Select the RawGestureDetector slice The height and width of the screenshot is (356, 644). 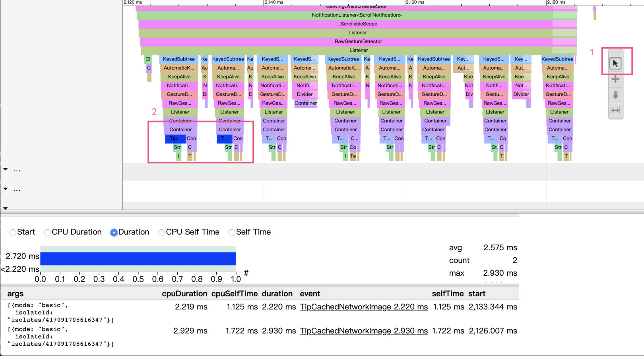click(358, 41)
